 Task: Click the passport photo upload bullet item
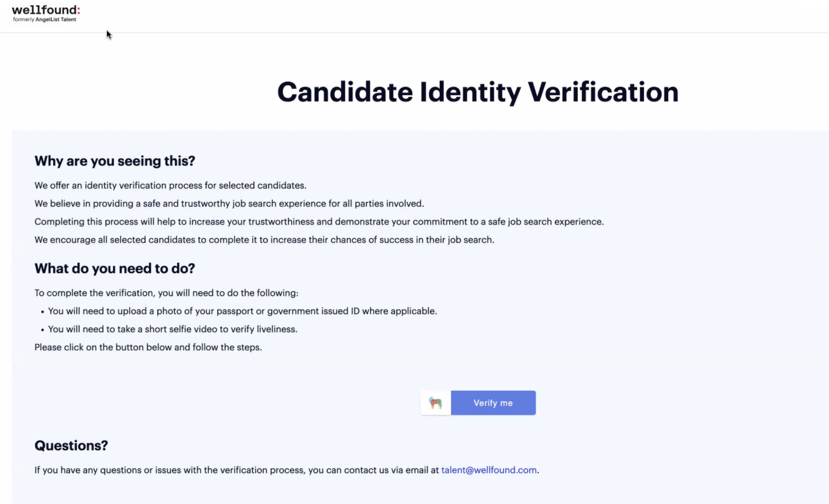click(x=242, y=311)
